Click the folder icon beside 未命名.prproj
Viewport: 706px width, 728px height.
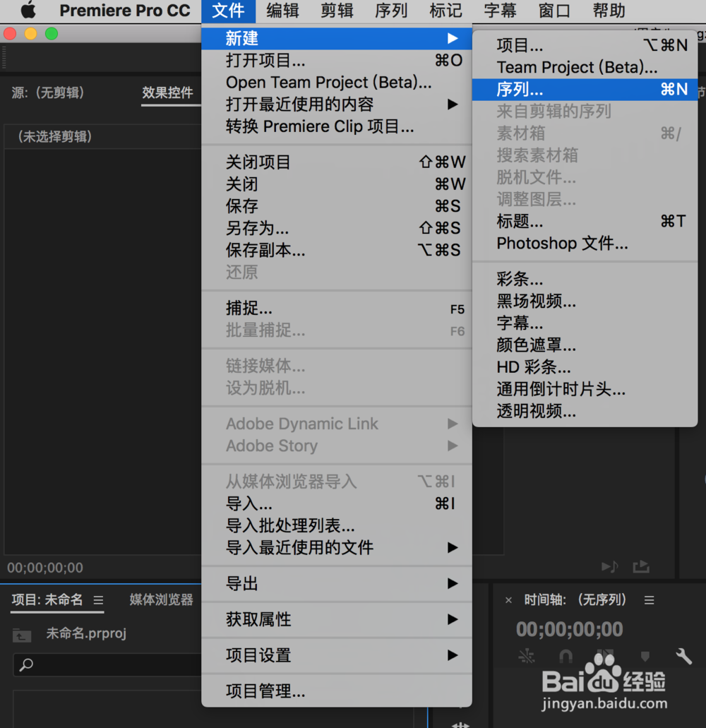pos(22,635)
